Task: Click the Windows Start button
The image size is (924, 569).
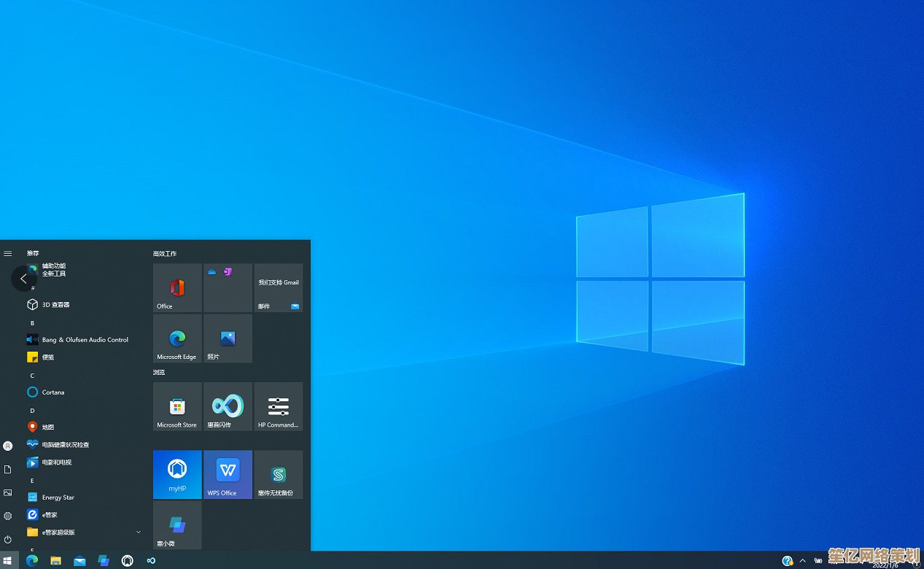Action: tap(8, 560)
